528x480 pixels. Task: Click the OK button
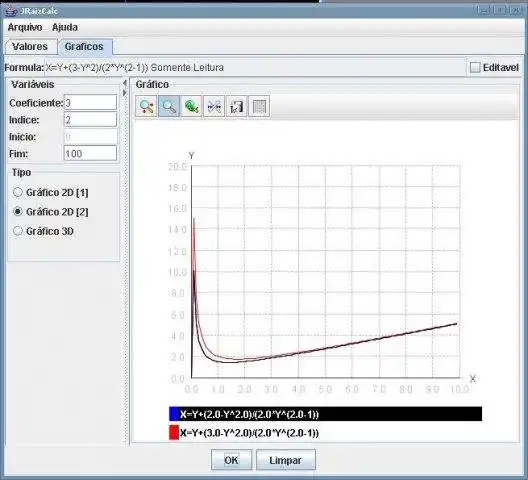231,460
